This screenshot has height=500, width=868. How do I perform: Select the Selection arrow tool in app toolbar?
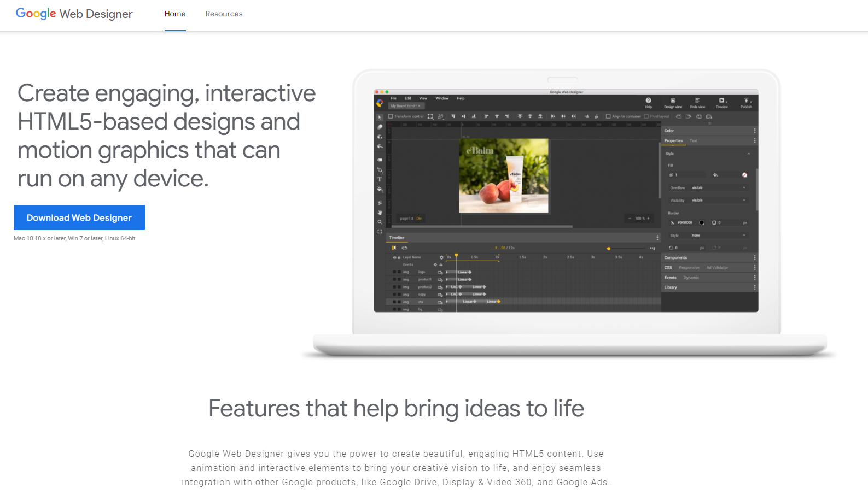[380, 117]
